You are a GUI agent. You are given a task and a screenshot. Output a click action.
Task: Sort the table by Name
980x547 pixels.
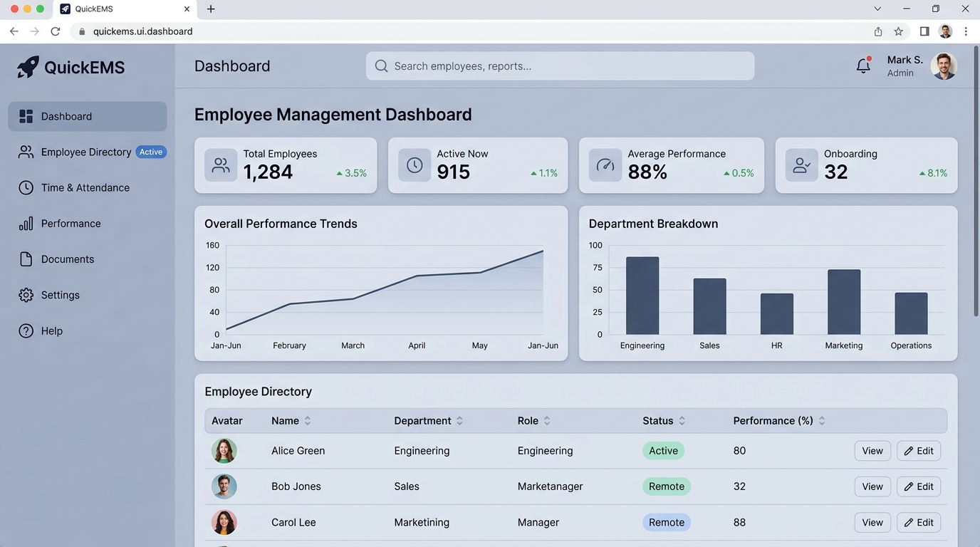point(308,421)
